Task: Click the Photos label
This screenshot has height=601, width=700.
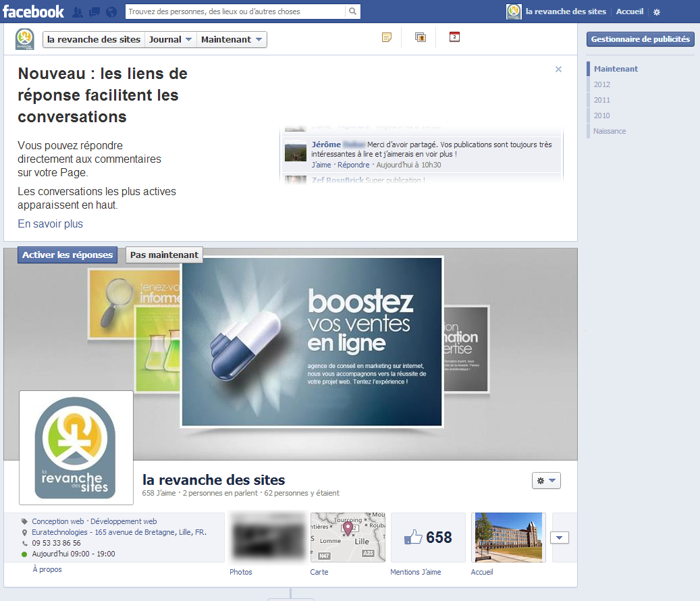Action: (x=240, y=572)
